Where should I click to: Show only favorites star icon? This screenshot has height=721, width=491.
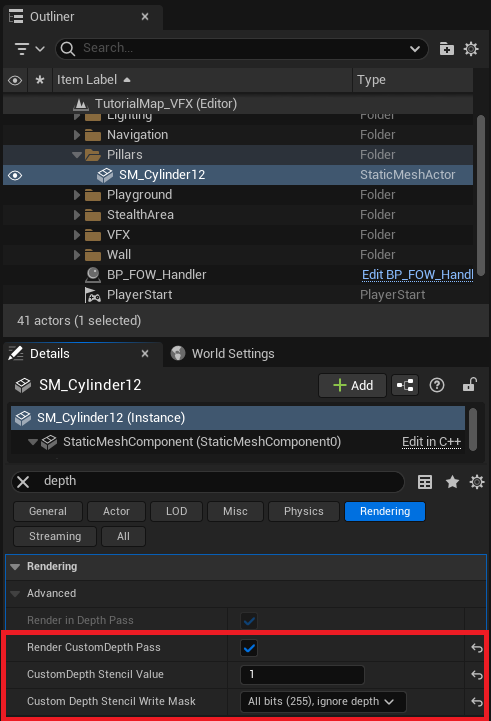[x=452, y=482]
